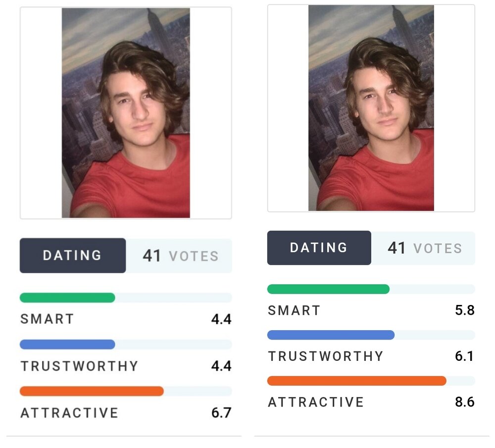
Task: Click the right orange Attractive bar
Action: click(357, 381)
